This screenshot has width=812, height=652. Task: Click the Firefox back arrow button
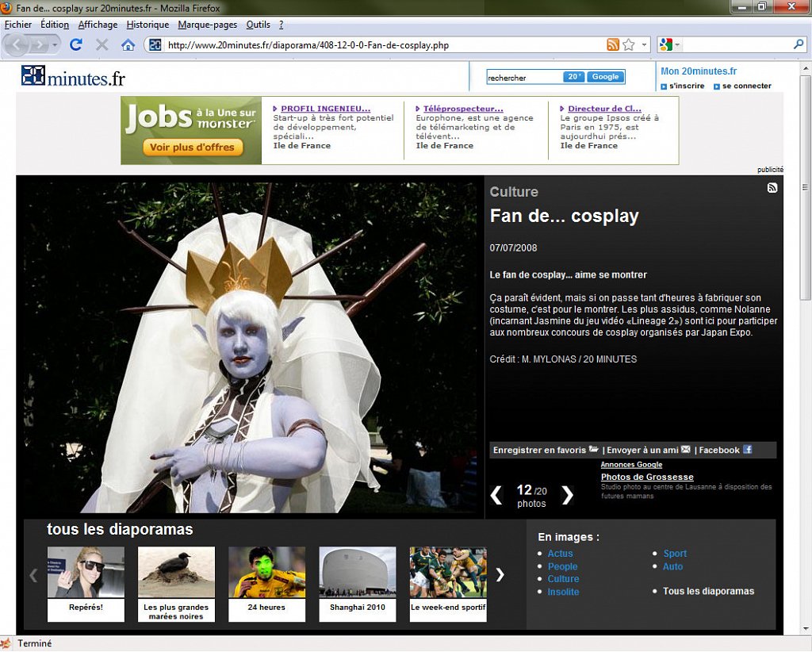(x=17, y=45)
